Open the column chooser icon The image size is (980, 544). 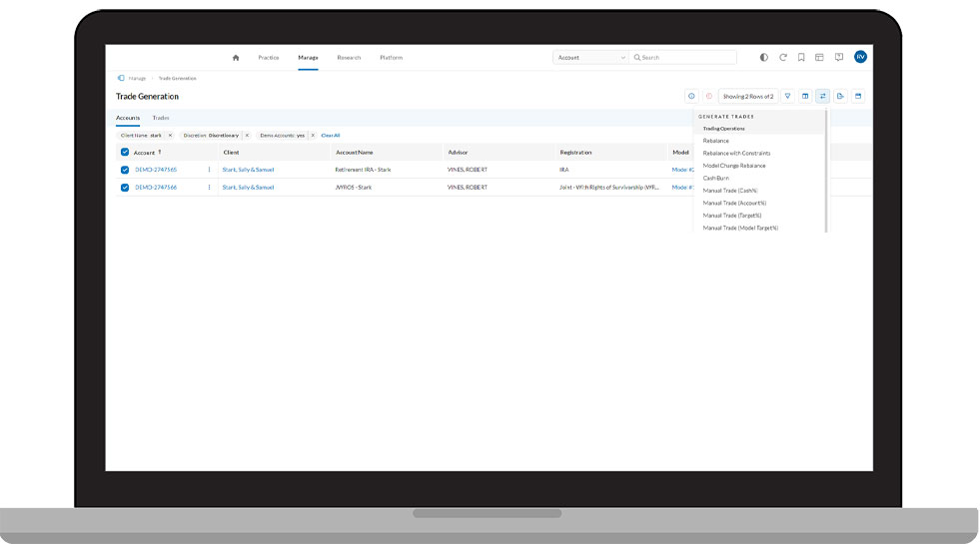coord(805,97)
